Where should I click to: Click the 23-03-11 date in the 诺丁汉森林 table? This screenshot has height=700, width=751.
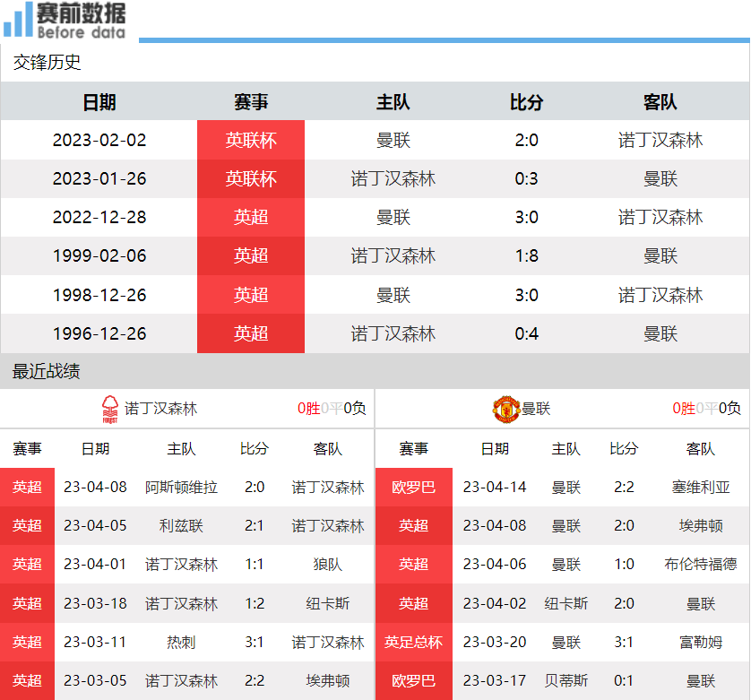tap(95, 642)
